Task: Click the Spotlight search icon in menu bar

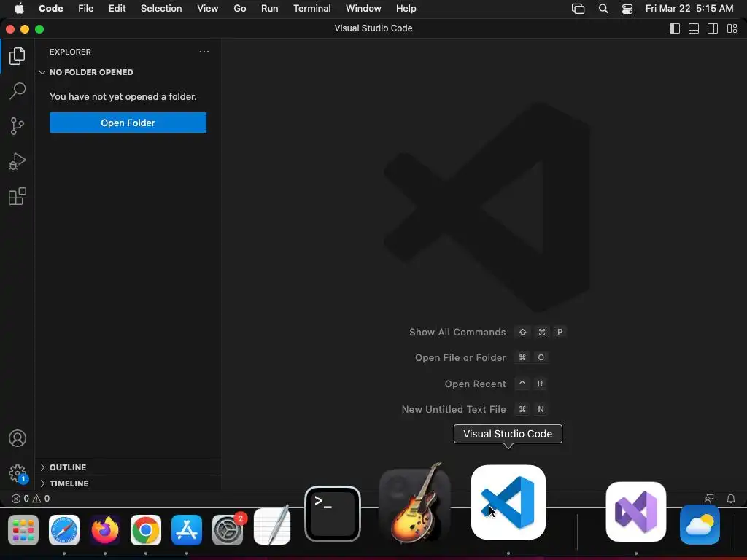Action: point(603,9)
